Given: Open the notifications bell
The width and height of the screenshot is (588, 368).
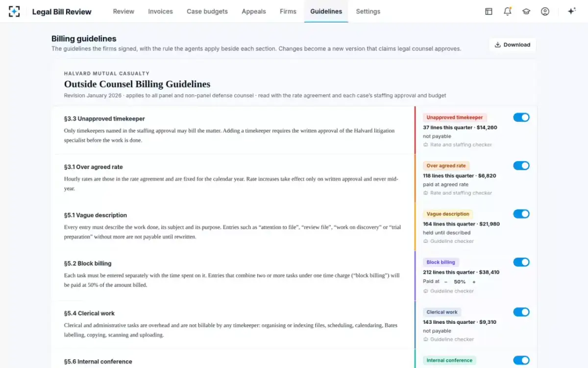Looking at the screenshot, I should 508,11.
